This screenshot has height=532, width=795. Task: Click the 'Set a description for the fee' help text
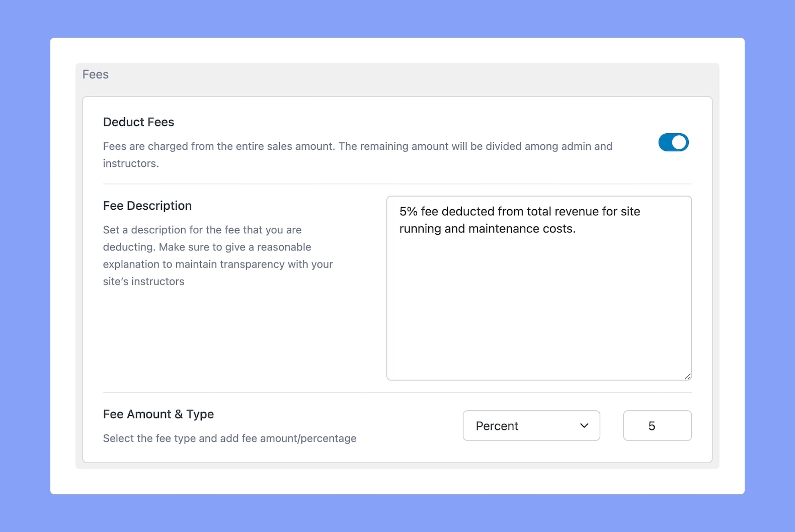(218, 255)
